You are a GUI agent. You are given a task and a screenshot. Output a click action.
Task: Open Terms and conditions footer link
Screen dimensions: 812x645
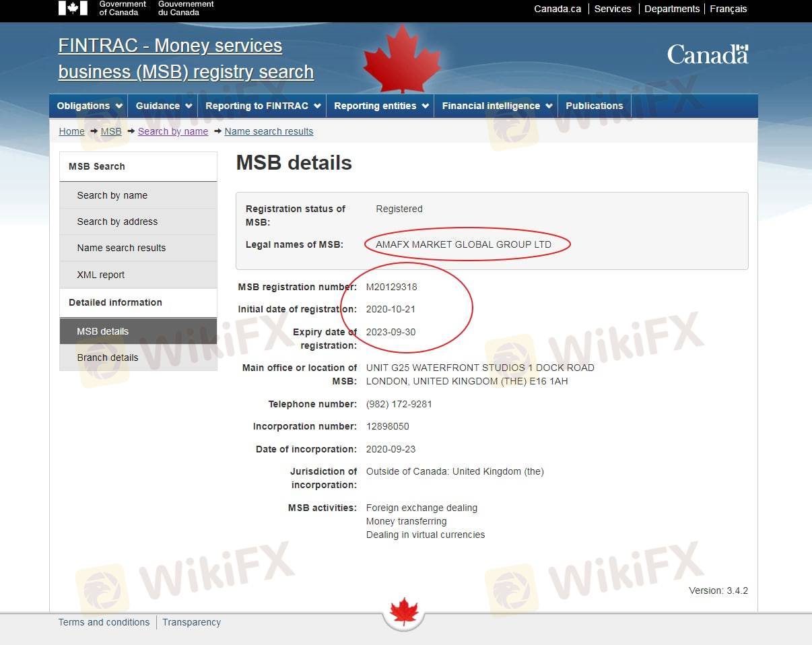[104, 622]
